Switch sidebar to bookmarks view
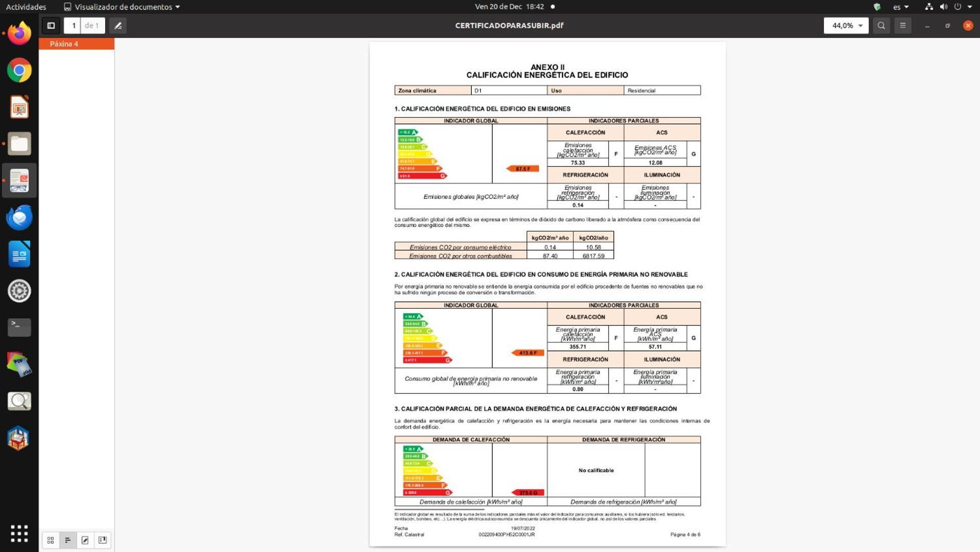 (x=103, y=540)
